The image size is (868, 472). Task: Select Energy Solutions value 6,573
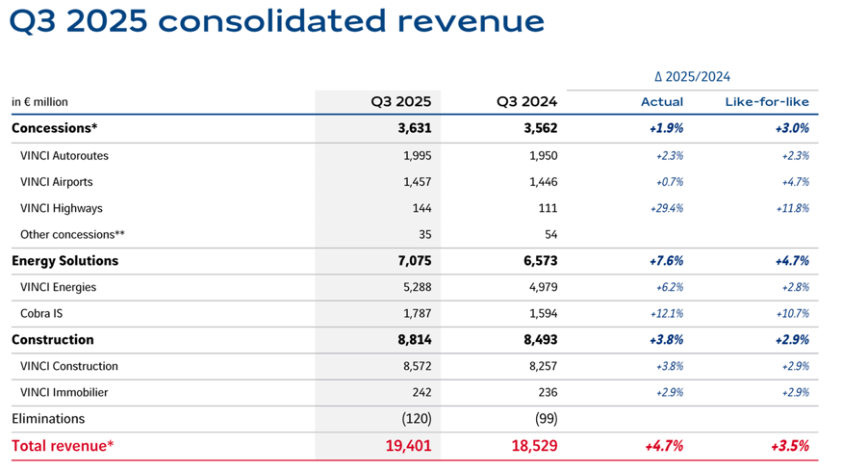(x=541, y=261)
